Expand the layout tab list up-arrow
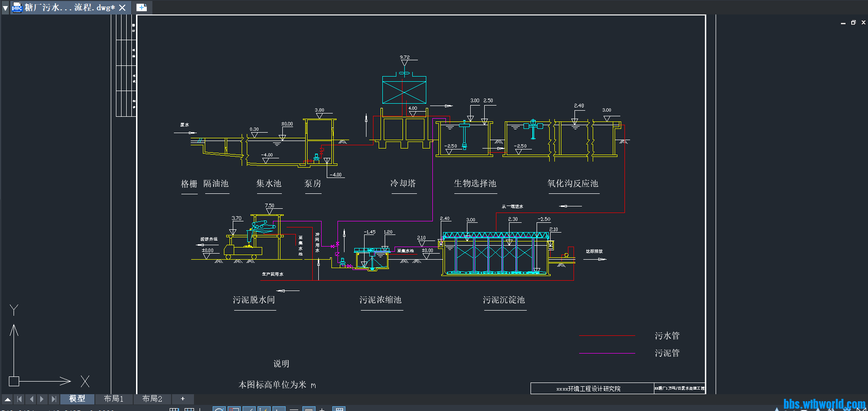This screenshot has height=411, width=868. [x=7, y=399]
